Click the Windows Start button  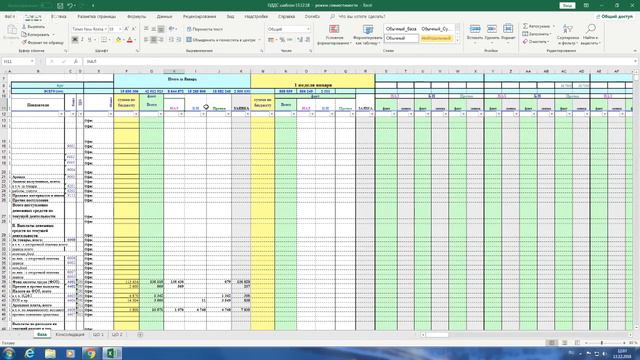coord(9,353)
